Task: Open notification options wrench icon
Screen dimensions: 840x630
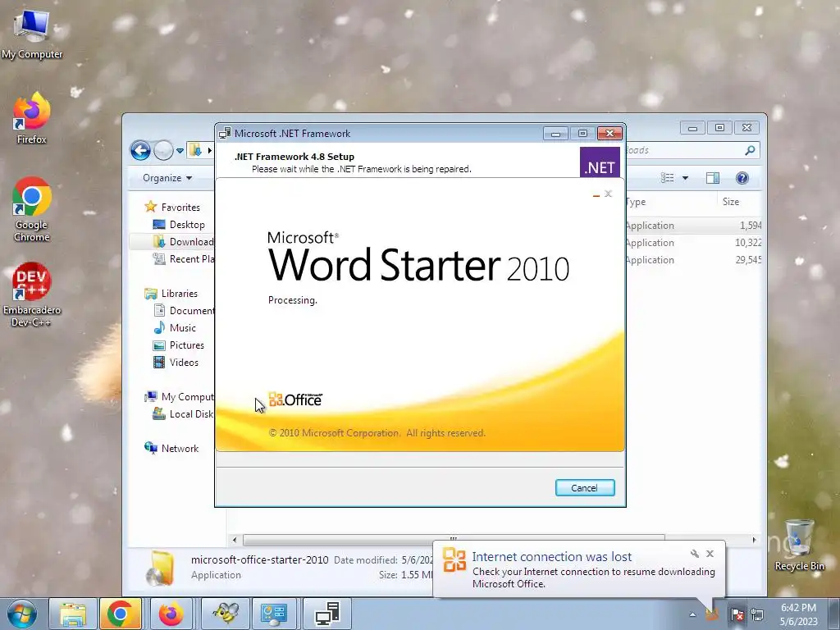Action: point(694,554)
